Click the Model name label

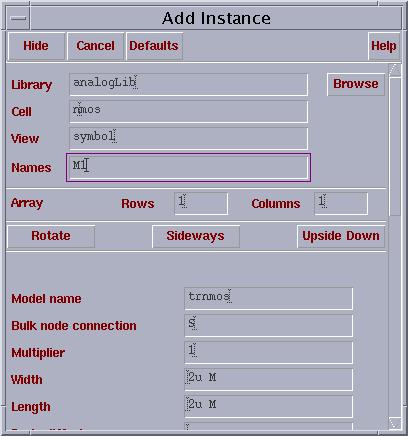46,299
